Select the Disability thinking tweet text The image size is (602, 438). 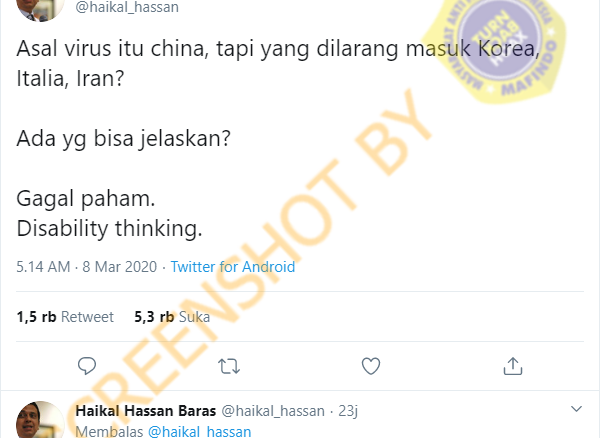click(x=109, y=228)
